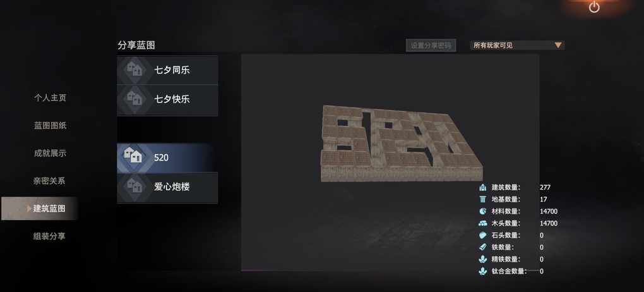This screenshot has height=292, width=644.
Task: Click the 地基数量 foundation icon
Action: coord(482,200)
